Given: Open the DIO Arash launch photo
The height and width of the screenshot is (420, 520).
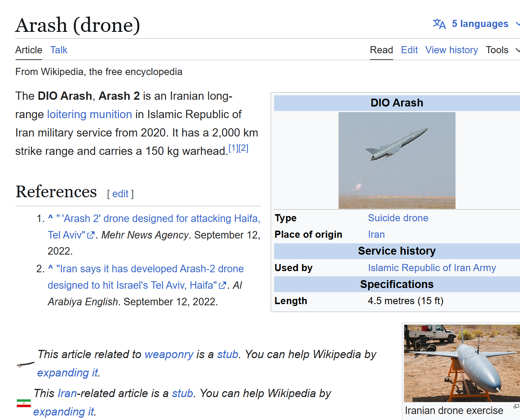Looking at the screenshot, I should tap(397, 160).
